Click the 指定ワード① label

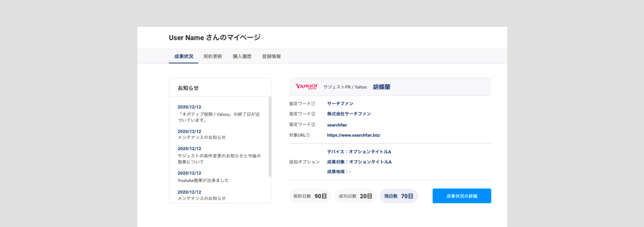[302, 104]
